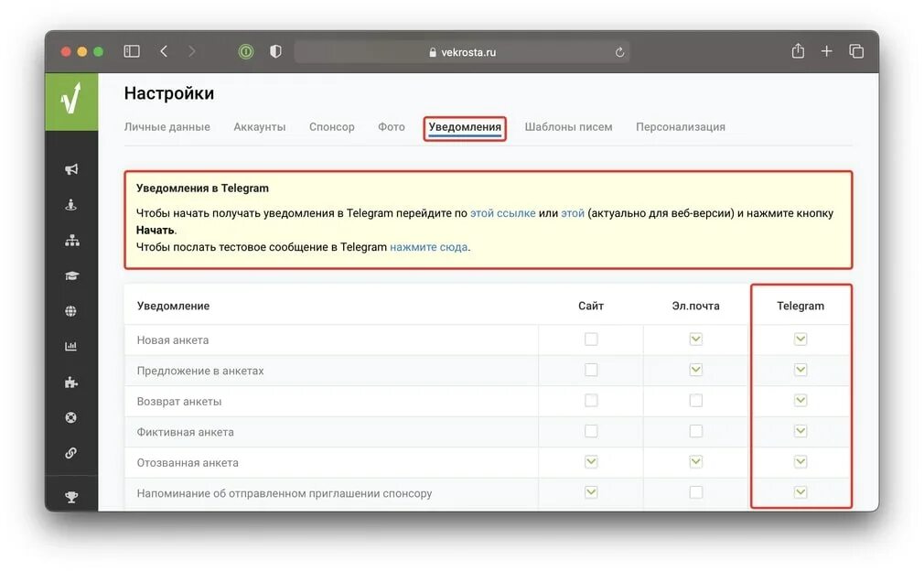Check Сайт for Фиктивная анкета

coord(591,431)
